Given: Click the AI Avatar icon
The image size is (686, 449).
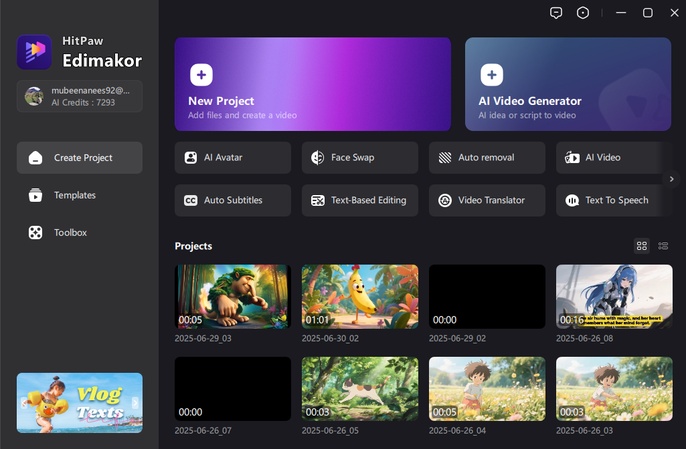Looking at the screenshot, I should 190,158.
